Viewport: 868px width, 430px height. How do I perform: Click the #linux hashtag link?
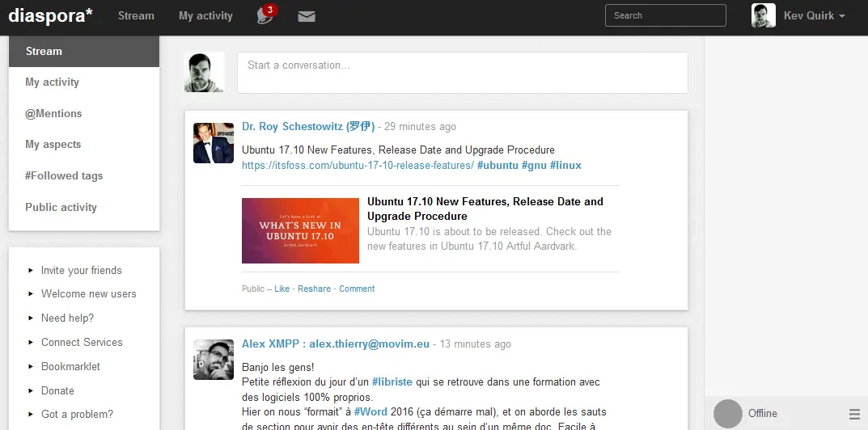(x=565, y=166)
